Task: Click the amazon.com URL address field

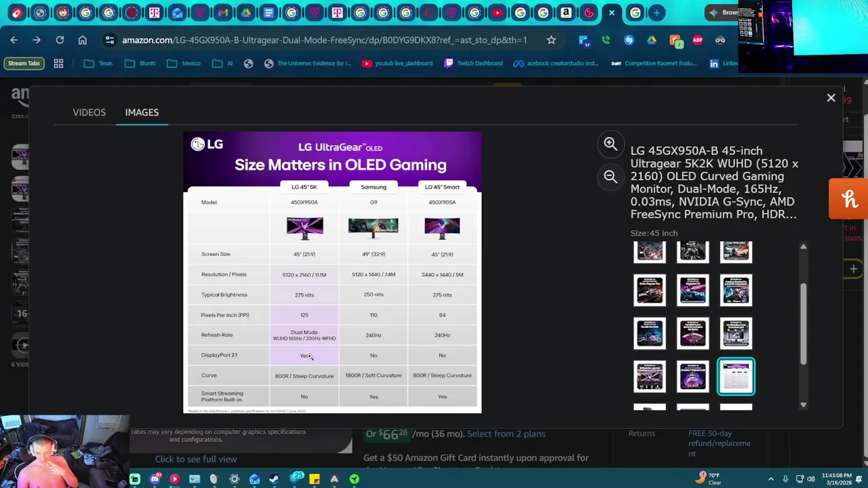Action: (x=324, y=40)
